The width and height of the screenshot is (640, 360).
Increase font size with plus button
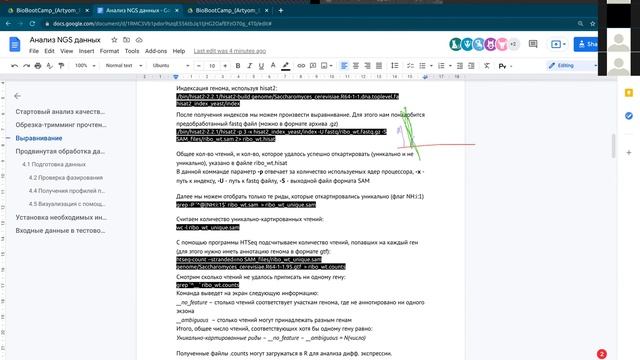coord(225,66)
